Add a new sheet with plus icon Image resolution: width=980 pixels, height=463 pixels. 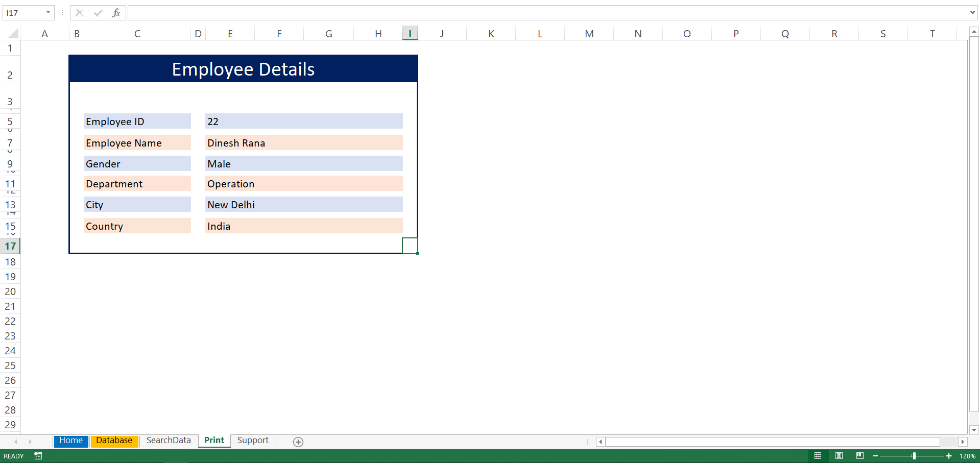[x=298, y=442]
